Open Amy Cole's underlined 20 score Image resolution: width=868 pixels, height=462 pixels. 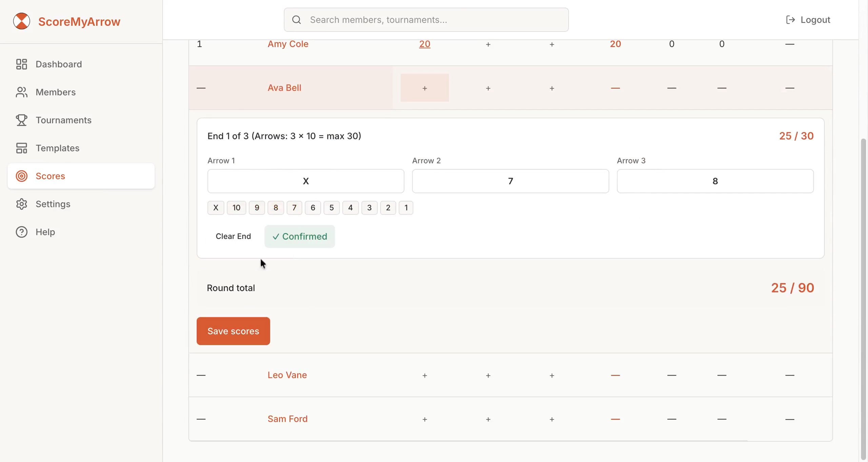tap(425, 44)
